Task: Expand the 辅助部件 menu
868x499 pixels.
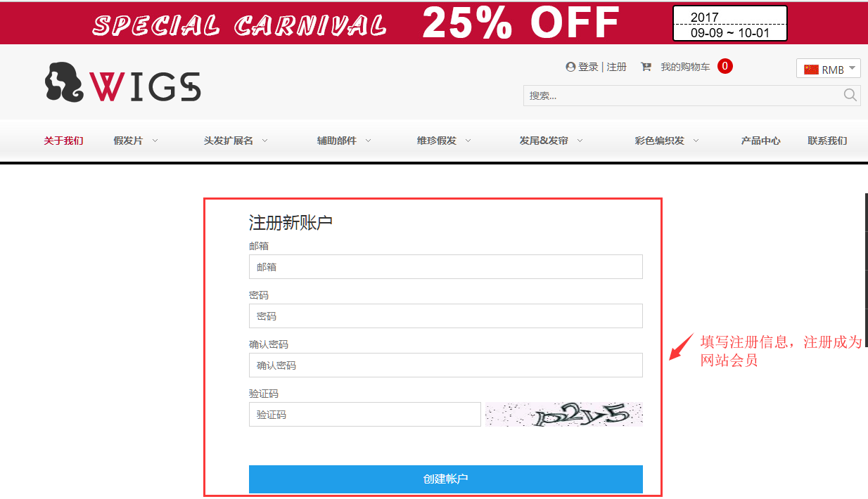Action: (x=344, y=141)
